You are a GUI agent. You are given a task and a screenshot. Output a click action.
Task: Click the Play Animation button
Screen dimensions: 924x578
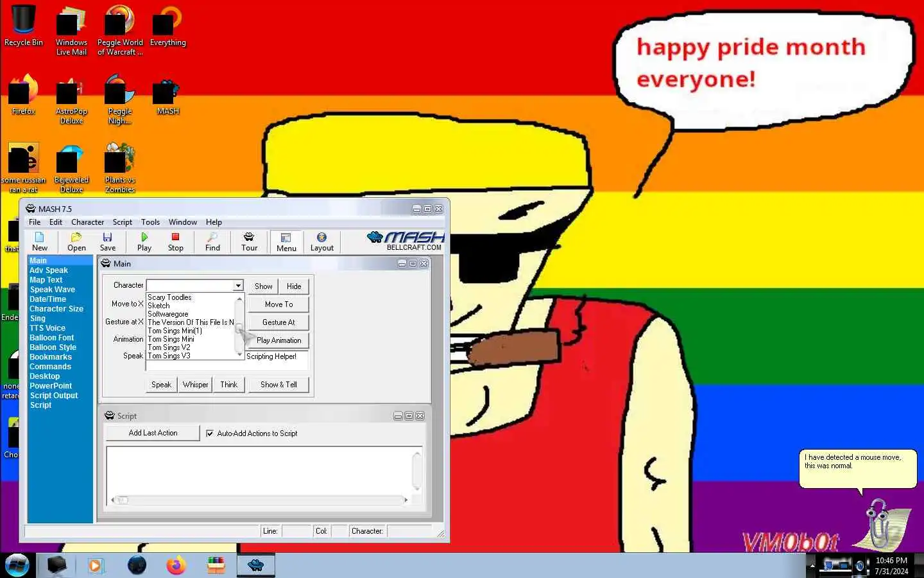pos(278,340)
